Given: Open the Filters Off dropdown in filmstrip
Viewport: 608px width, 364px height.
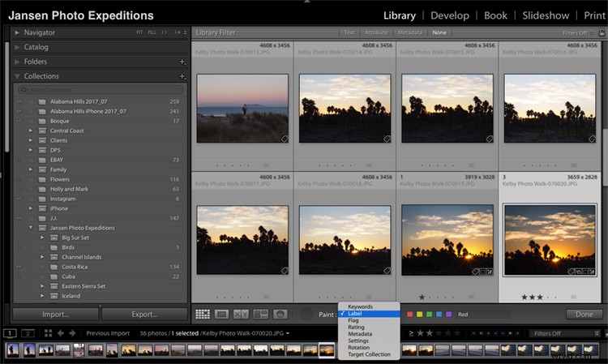Looking at the screenshot, I should point(565,333).
